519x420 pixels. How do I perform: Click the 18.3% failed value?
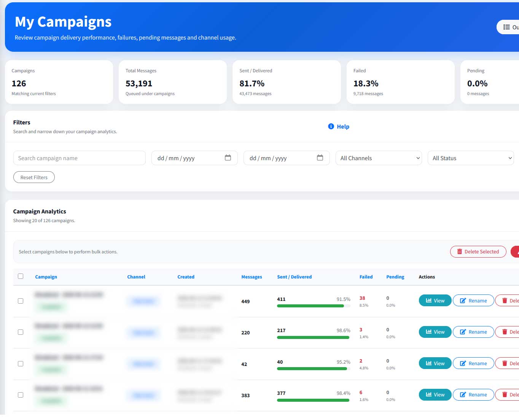(x=366, y=83)
